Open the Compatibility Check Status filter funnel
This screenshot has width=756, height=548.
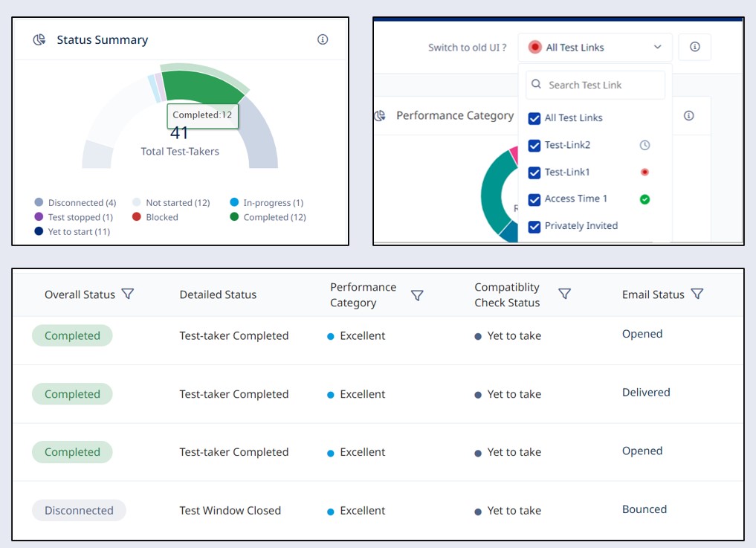pos(564,294)
